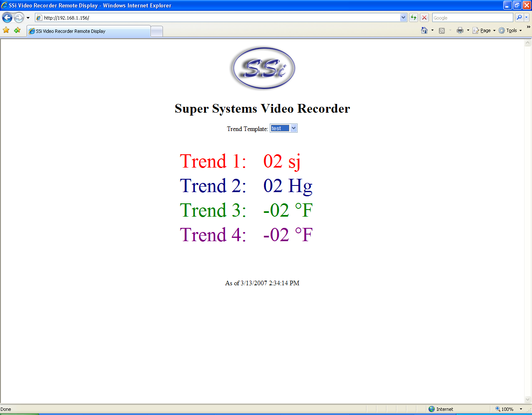Click the grey Forward arrow button
Screen dimensions: 532x415
click(x=19, y=17)
